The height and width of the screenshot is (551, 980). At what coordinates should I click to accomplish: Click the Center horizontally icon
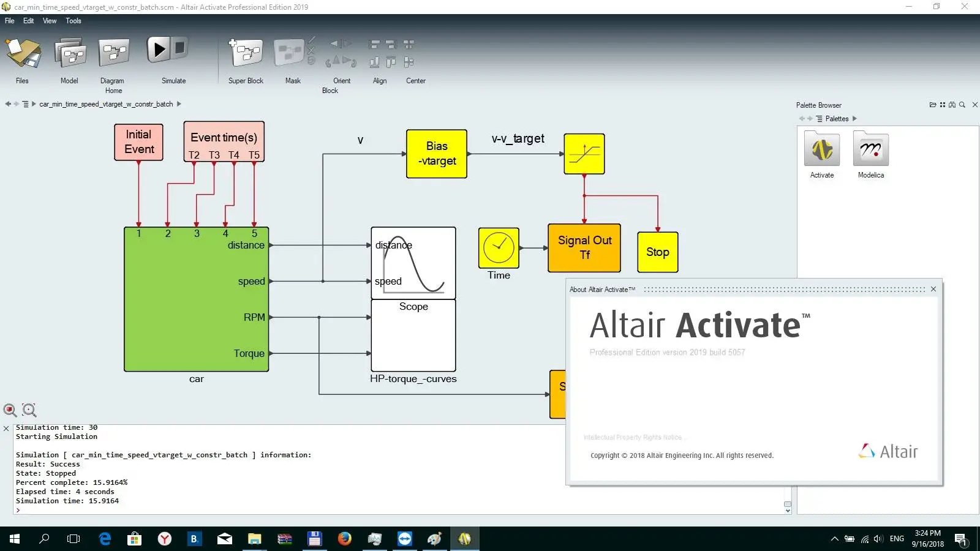(409, 44)
